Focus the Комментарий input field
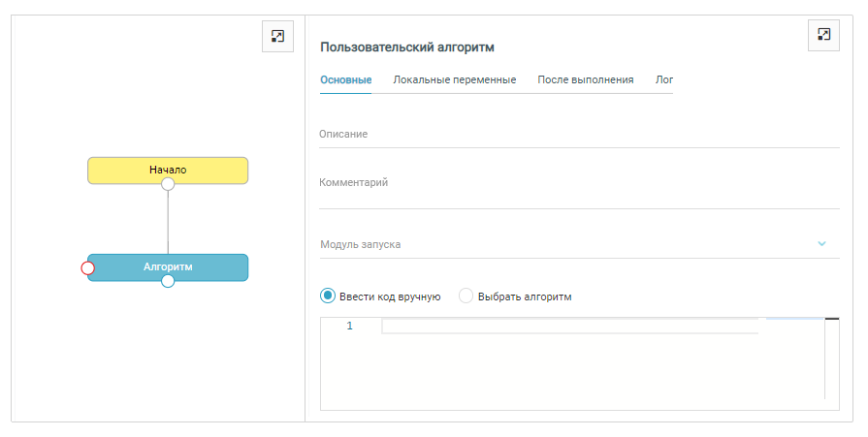This screenshot has width=868, height=437. coord(578,184)
